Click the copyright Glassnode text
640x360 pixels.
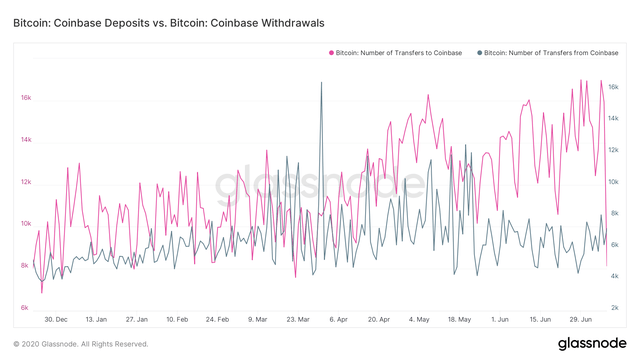click(80, 344)
